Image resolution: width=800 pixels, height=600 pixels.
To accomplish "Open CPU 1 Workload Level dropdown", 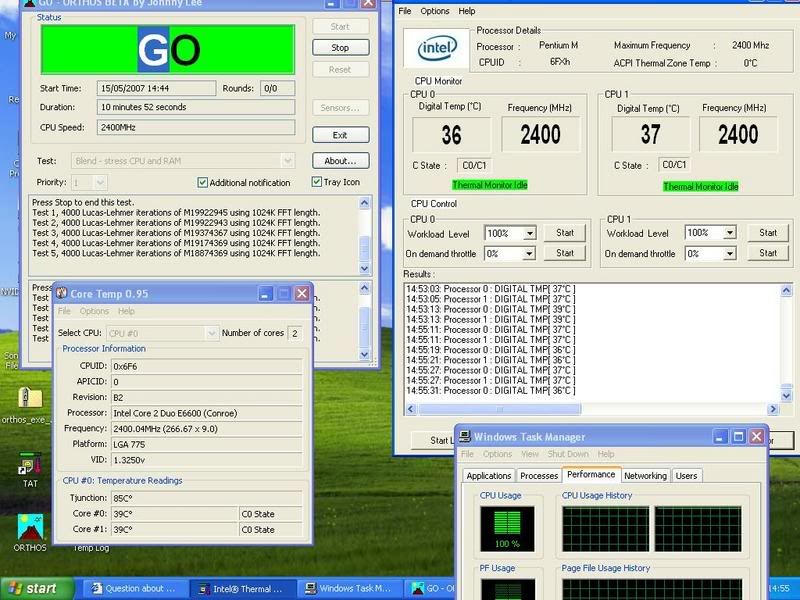I will (x=730, y=233).
